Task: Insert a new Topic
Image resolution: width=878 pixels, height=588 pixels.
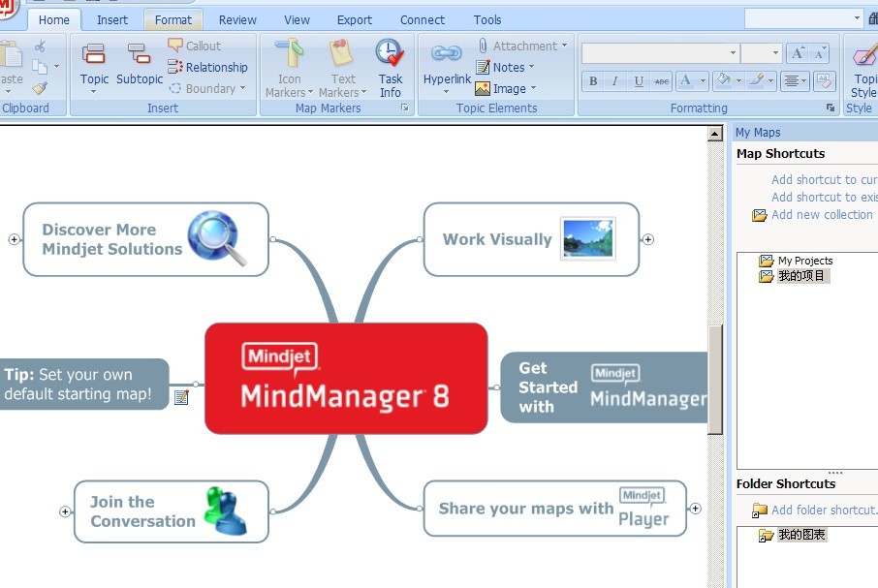Action: (x=93, y=67)
